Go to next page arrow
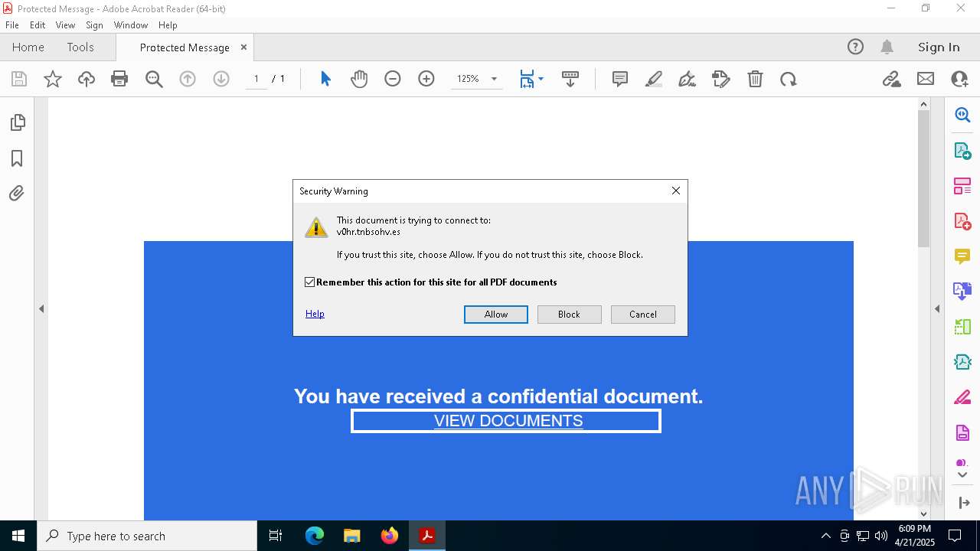The width and height of the screenshot is (980, 551). [x=221, y=79]
